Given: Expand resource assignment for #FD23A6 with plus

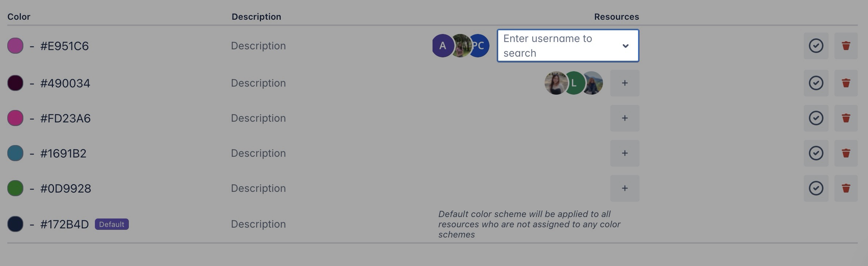Looking at the screenshot, I should 625,118.
